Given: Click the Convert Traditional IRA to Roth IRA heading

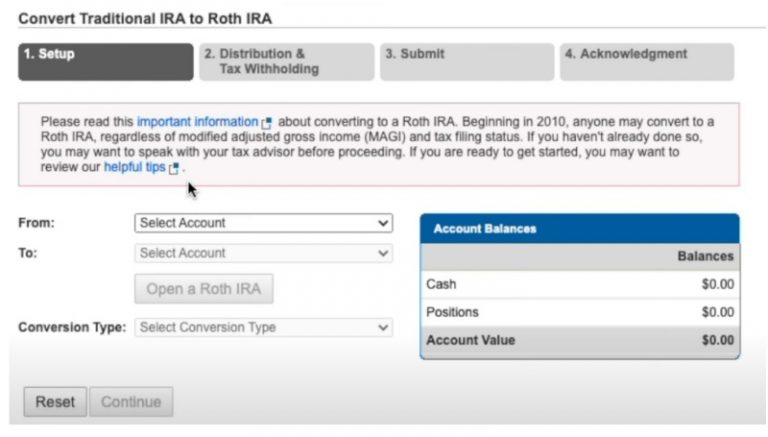Looking at the screenshot, I should (145, 18).
